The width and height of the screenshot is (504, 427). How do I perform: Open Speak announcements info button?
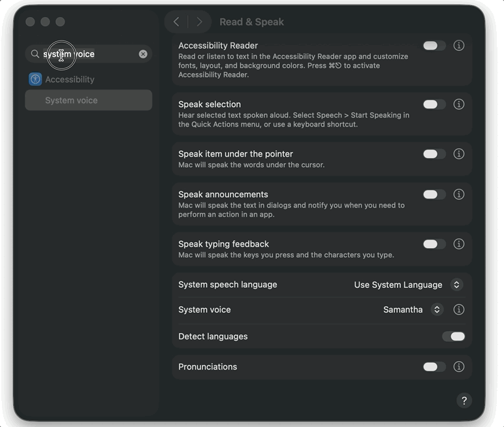459,194
